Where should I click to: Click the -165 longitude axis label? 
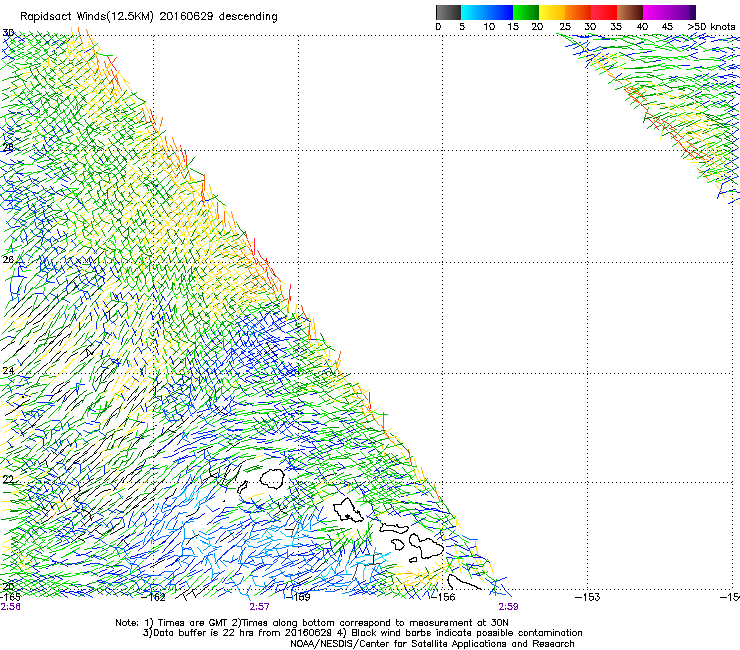pos(10,597)
